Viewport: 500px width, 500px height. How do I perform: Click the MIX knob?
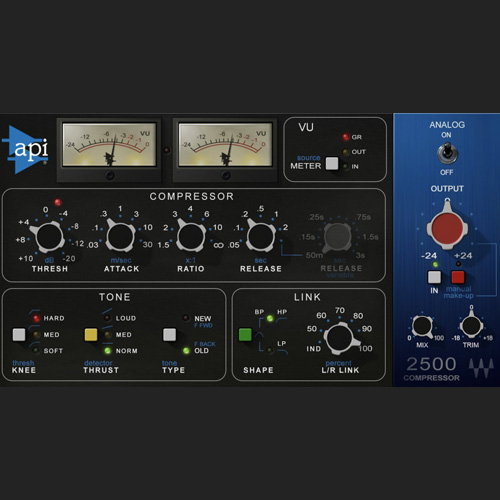tap(422, 326)
